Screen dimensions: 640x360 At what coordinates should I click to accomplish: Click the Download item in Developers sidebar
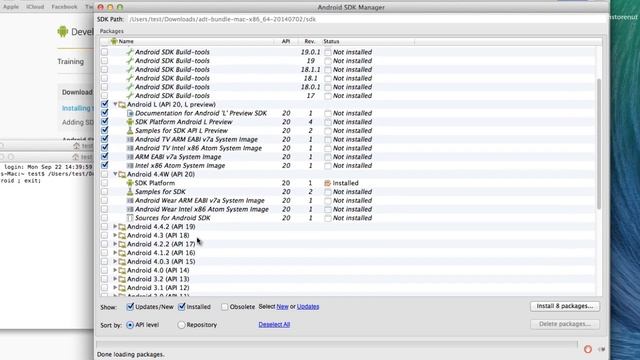tap(77, 92)
